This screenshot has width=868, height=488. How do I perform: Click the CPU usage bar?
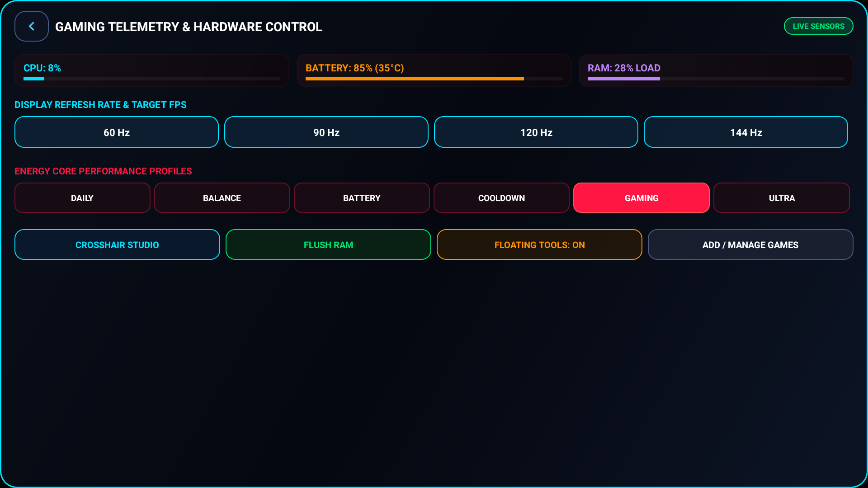point(152,79)
